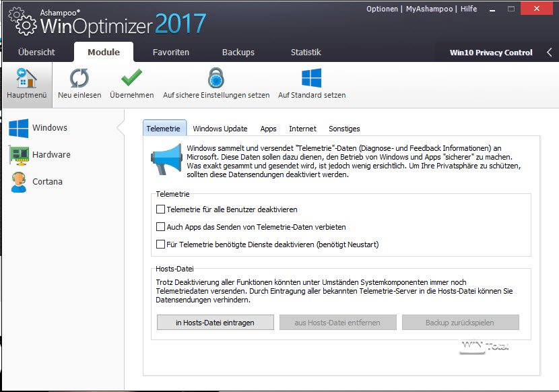Open the Hilfe menu link

click(x=469, y=9)
